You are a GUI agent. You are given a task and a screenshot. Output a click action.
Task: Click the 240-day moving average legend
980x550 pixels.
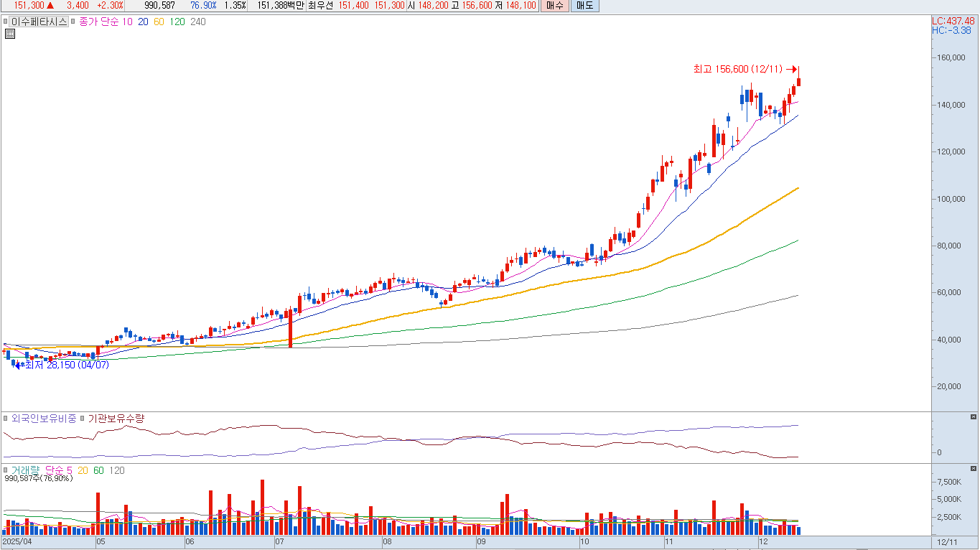click(197, 22)
